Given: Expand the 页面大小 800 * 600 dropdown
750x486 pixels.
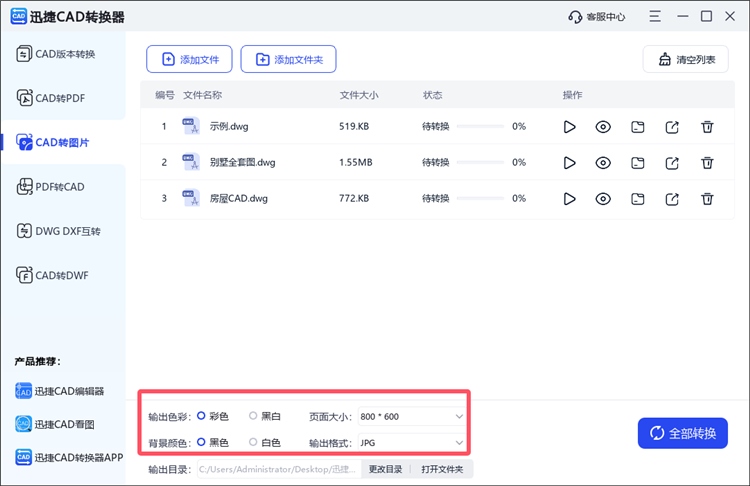Looking at the screenshot, I should tap(411, 416).
